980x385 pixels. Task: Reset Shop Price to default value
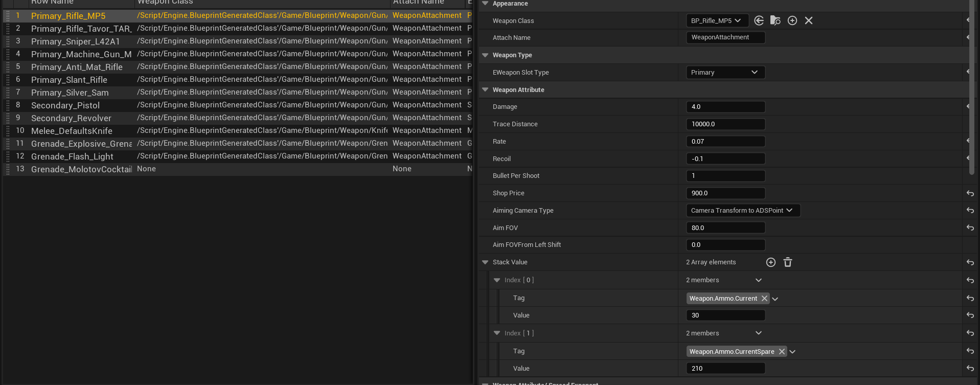point(970,193)
